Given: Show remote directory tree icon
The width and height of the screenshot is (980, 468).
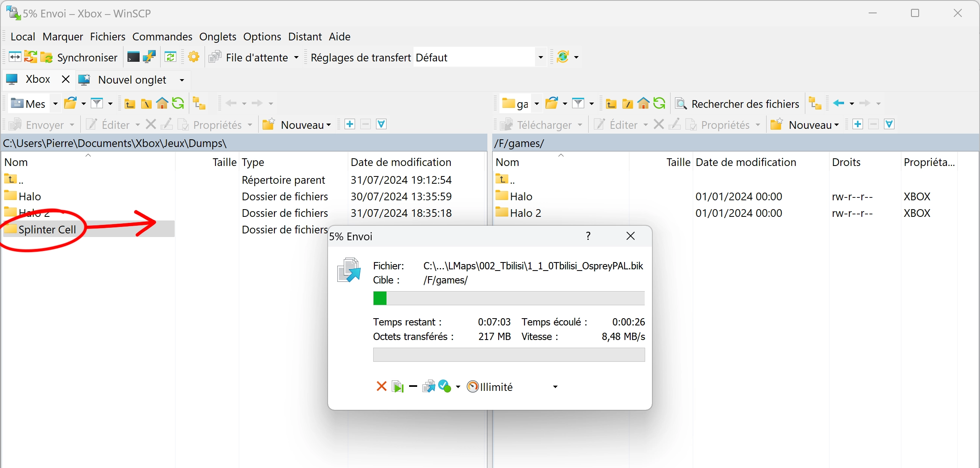Looking at the screenshot, I should 815,104.
